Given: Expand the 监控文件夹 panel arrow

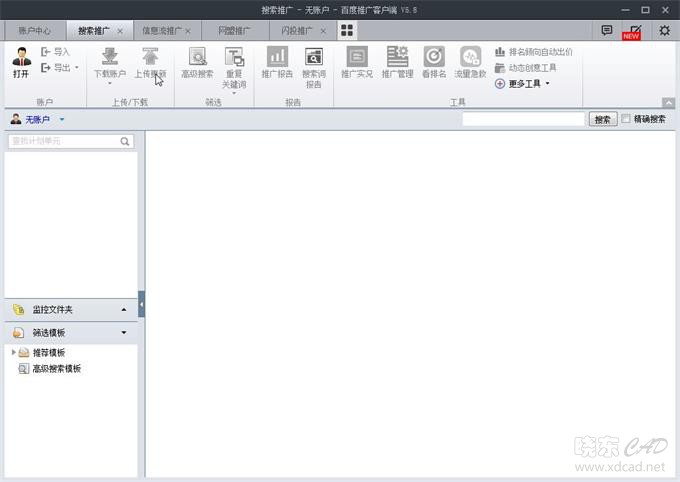Looking at the screenshot, I should pos(124,310).
